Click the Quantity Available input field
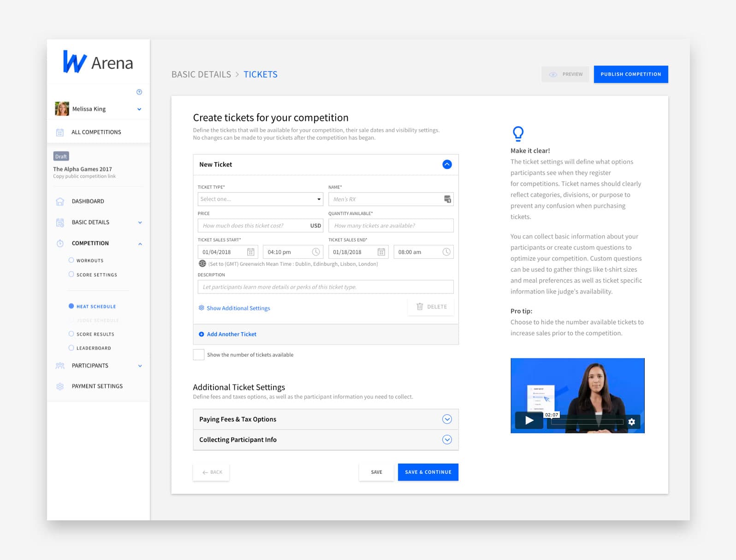 [x=391, y=226]
